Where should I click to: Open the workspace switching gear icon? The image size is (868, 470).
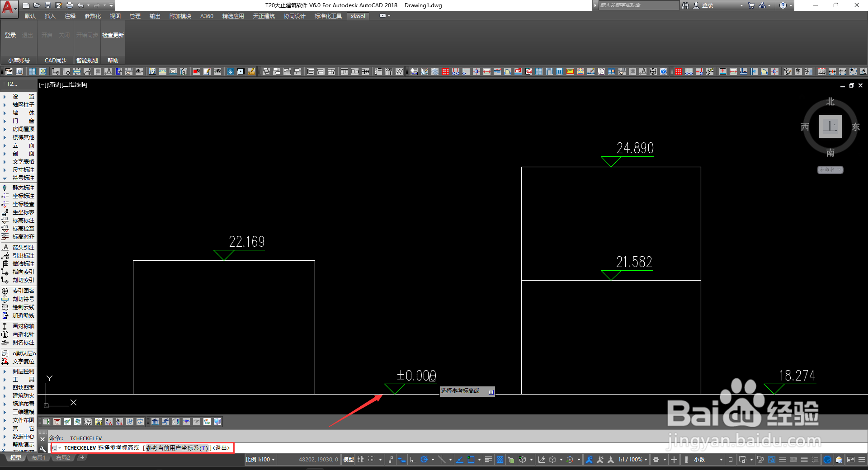point(656,460)
